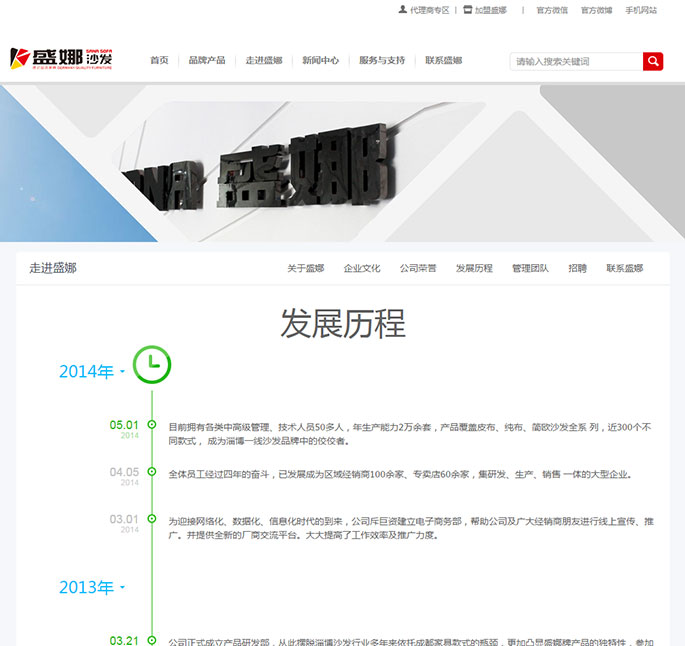Open the 官方微信 link

coord(552,10)
